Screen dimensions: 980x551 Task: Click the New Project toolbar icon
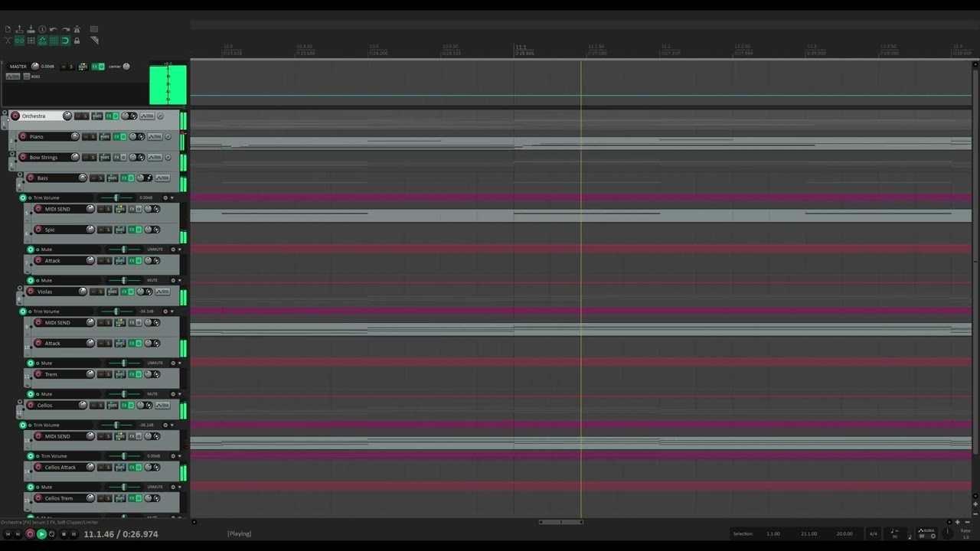point(8,29)
